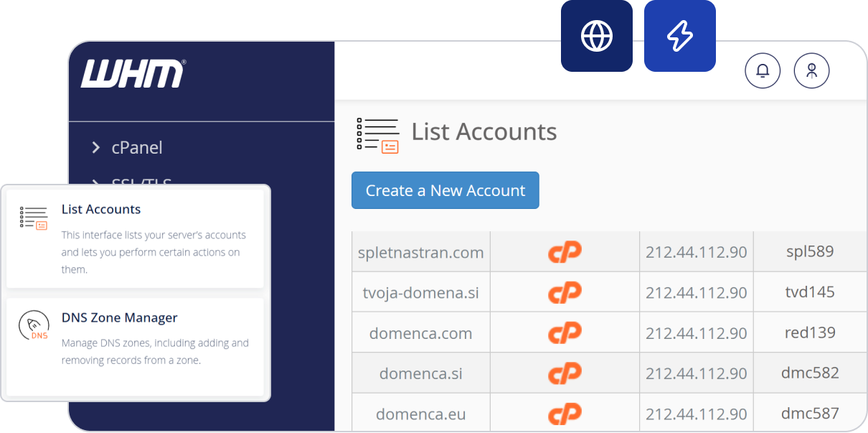Click the List Accounts card description text

coord(154,252)
